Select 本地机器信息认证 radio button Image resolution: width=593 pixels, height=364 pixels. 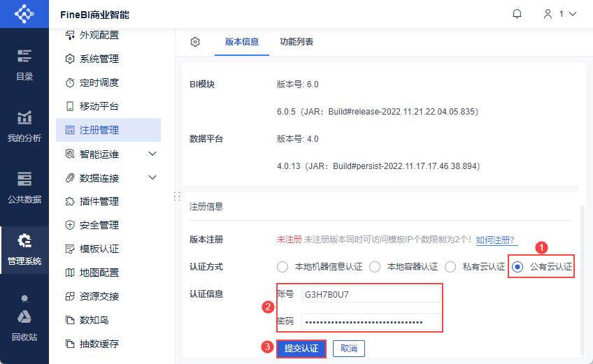pyautogui.click(x=283, y=267)
